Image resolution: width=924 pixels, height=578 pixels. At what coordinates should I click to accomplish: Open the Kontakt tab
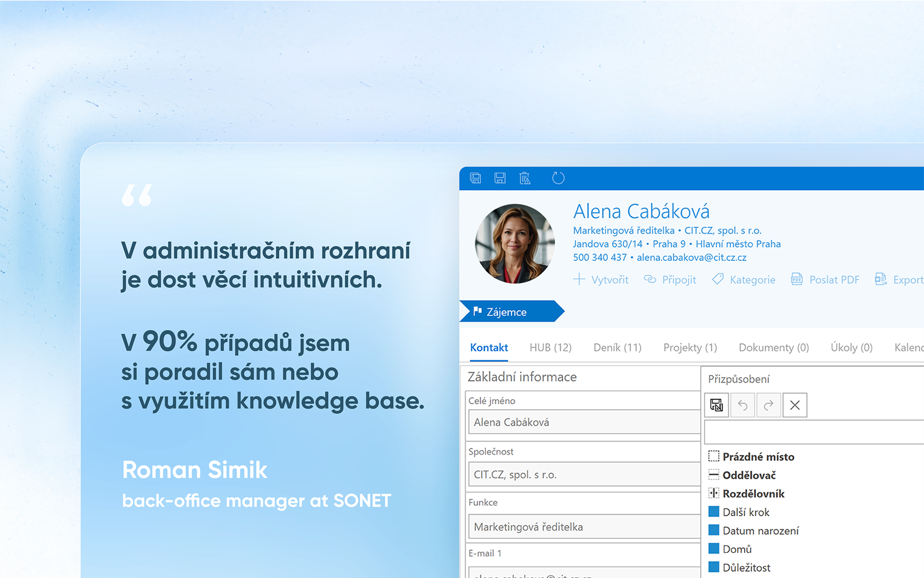(489, 347)
